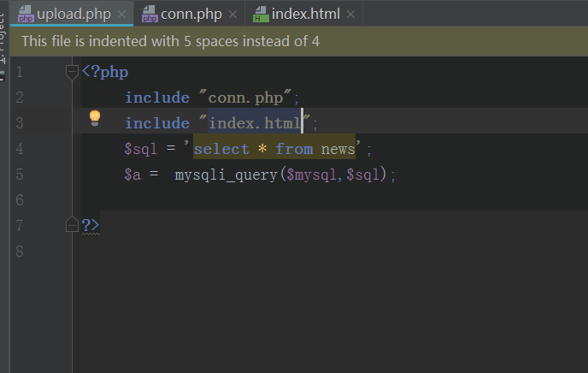
Task: Click line number 4 in the gutter
Action: [20, 149]
